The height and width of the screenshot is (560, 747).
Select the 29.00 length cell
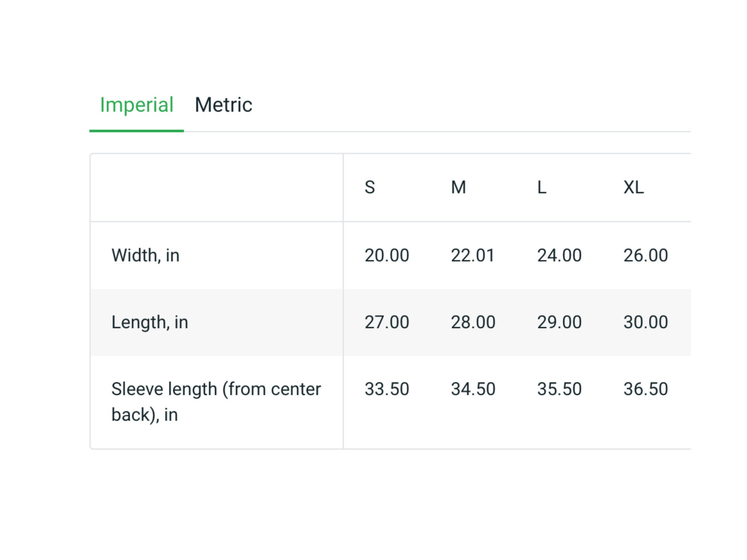[559, 322]
